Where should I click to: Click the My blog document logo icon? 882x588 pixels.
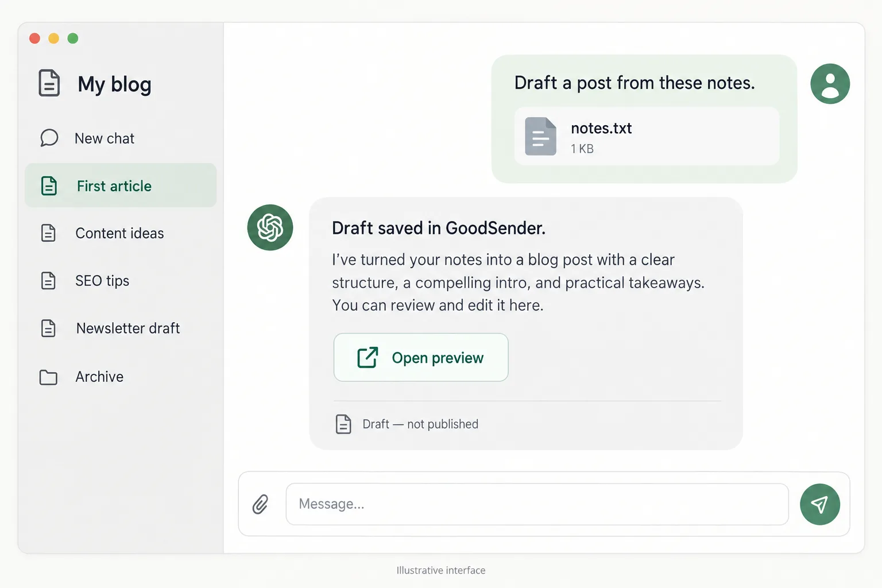49,83
